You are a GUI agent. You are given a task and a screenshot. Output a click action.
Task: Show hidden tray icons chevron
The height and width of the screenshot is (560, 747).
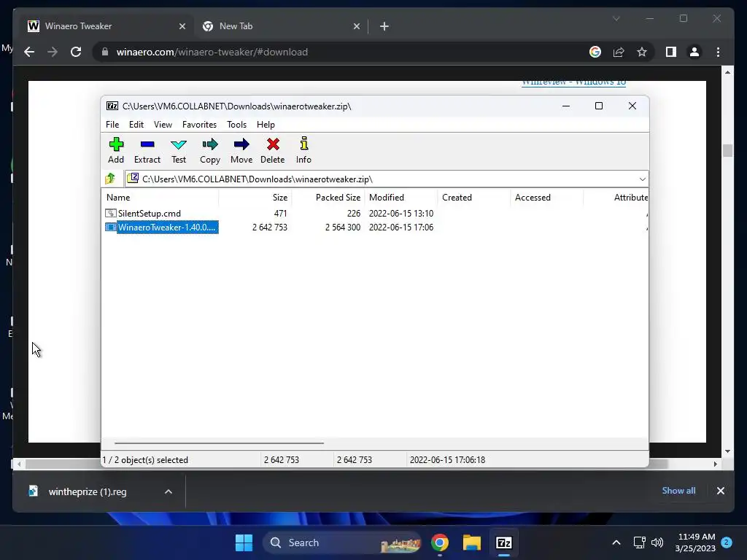click(x=616, y=542)
